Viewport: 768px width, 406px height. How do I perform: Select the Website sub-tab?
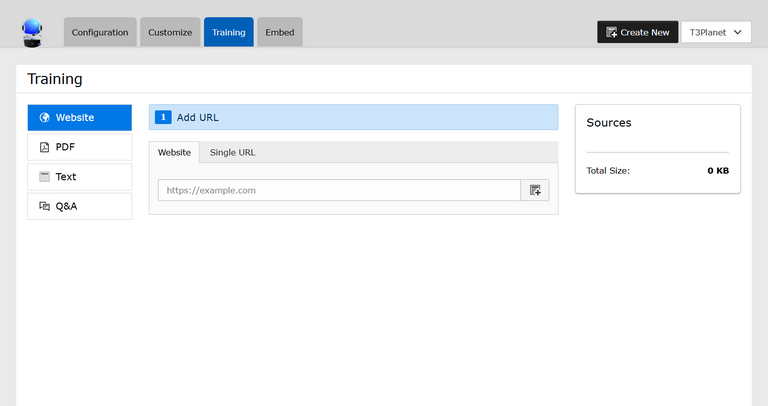(174, 152)
